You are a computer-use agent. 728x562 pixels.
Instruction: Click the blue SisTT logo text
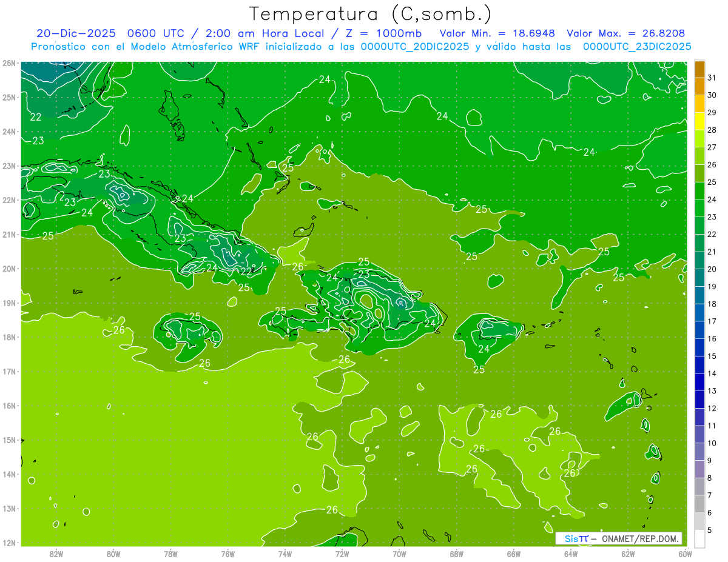(576, 538)
